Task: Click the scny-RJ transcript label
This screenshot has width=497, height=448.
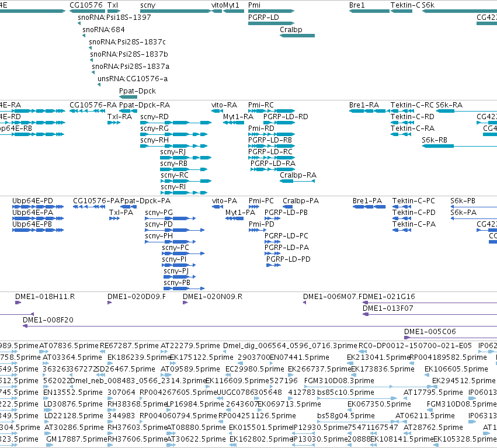Action: coord(173,152)
